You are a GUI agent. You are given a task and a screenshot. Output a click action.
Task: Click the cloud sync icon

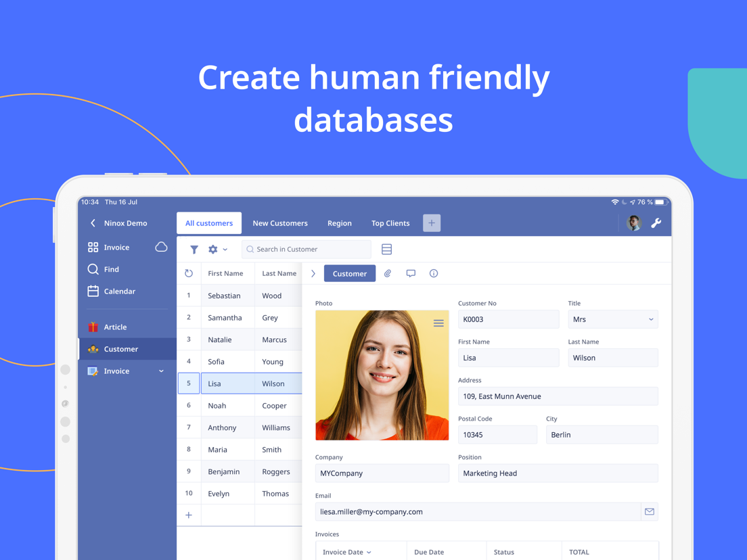click(x=161, y=247)
